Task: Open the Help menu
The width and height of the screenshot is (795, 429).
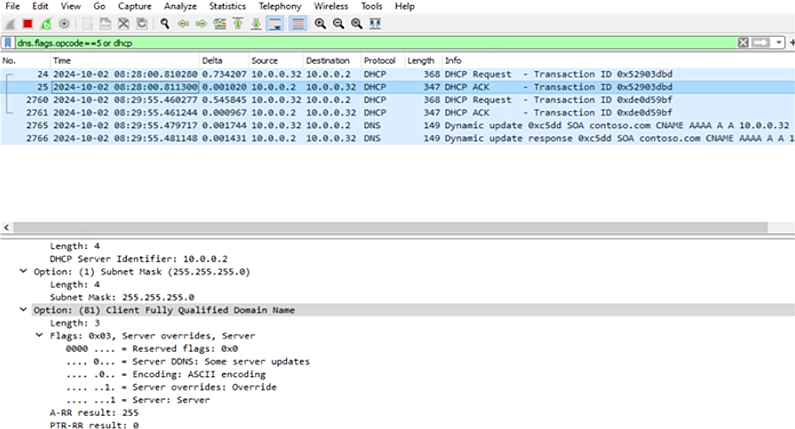Action: coord(405,6)
